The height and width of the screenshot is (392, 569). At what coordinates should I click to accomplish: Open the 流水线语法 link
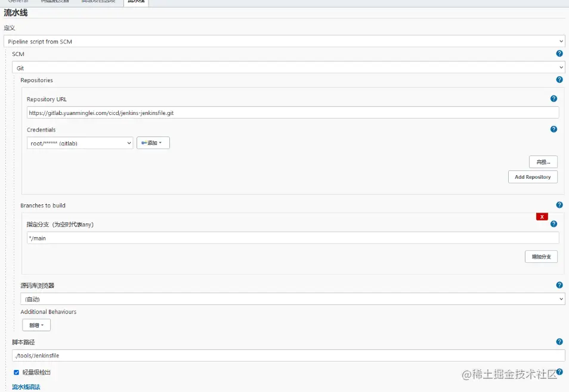(x=26, y=387)
